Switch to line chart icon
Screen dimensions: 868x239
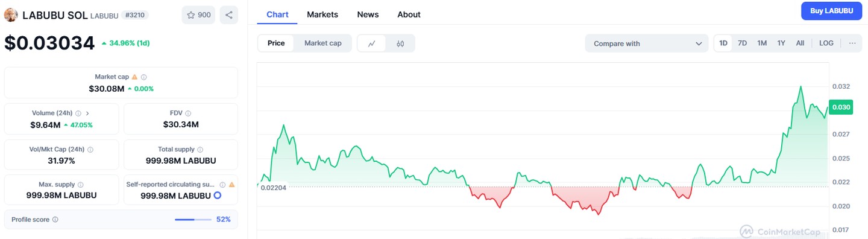pyautogui.click(x=372, y=43)
